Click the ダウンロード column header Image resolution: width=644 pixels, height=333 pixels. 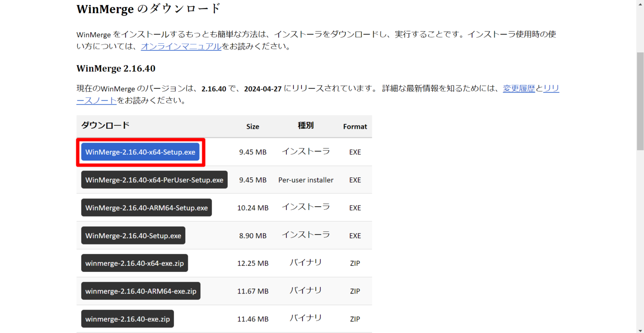(x=105, y=125)
